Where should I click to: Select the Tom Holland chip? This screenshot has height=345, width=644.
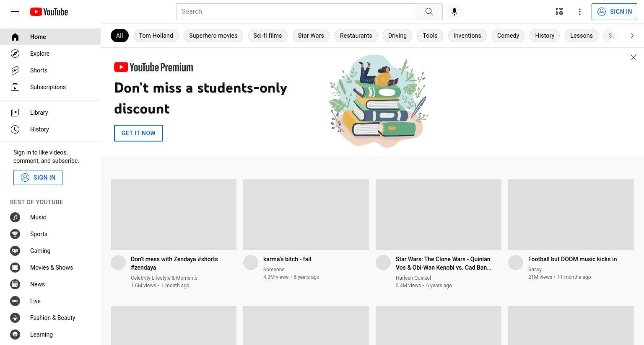click(156, 36)
